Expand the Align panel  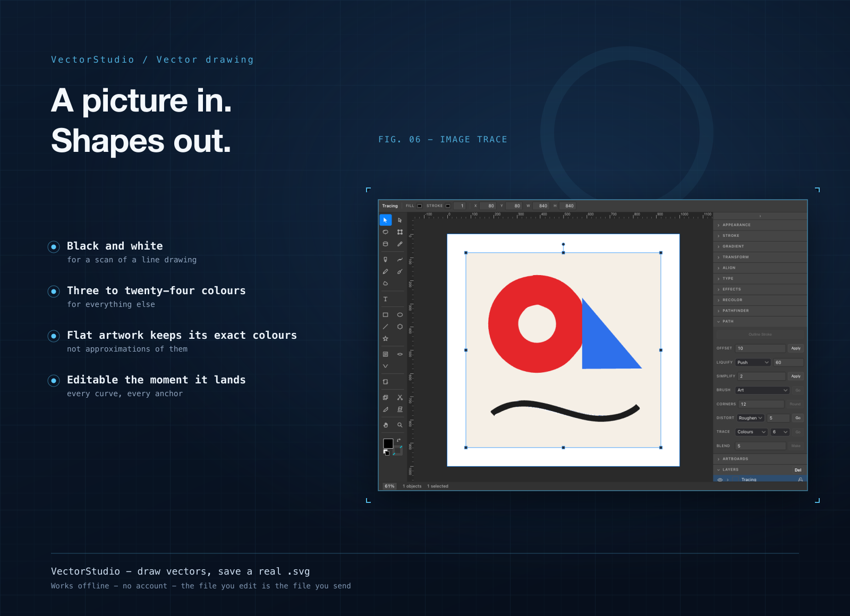pyautogui.click(x=760, y=268)
